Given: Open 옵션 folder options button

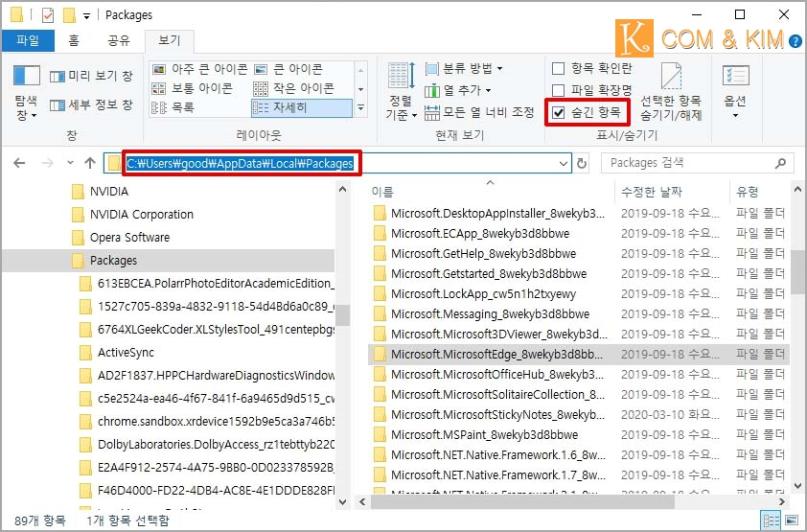Looking at the screenshot, I should [735, 93].
